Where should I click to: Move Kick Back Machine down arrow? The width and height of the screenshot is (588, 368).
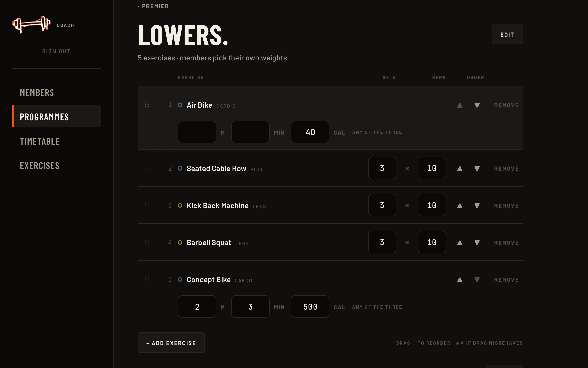477,206
